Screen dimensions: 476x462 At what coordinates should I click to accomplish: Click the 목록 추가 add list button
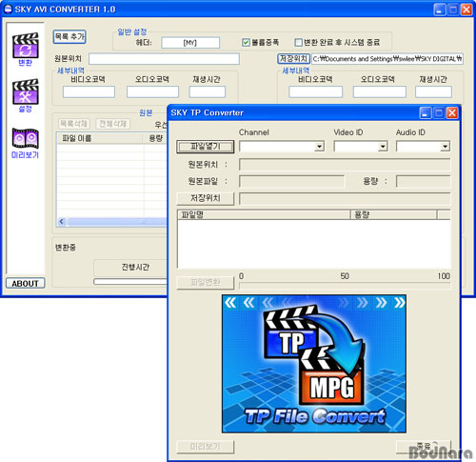pos(69,36)
